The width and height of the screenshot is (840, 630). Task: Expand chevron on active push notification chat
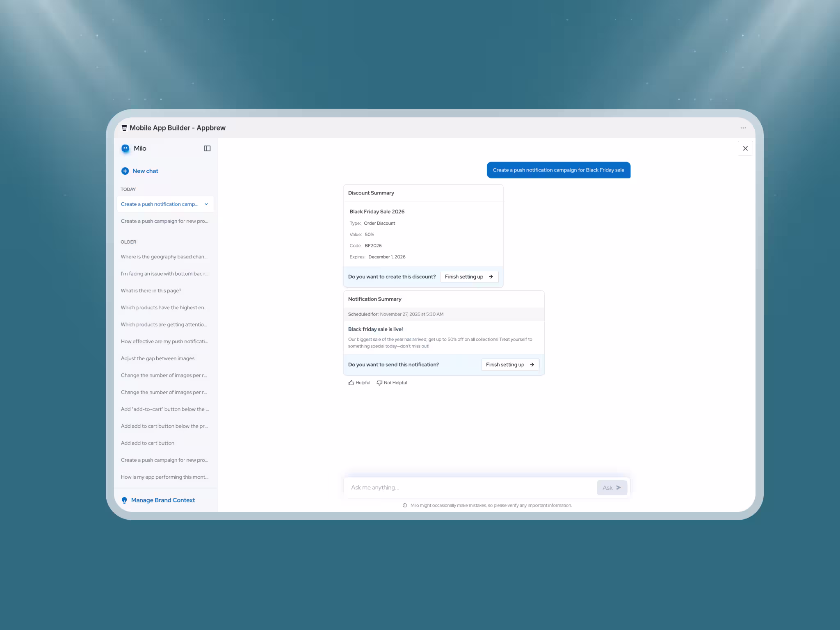pyautogui.click(x=206, y=204)
